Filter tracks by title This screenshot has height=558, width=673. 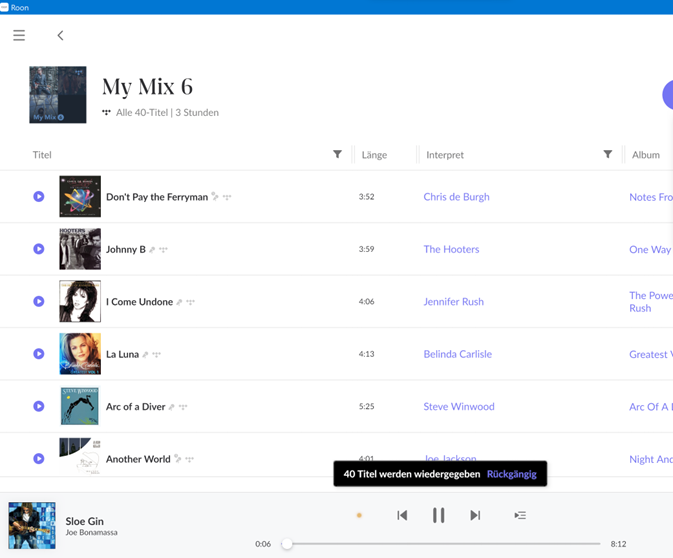(337, 154)
